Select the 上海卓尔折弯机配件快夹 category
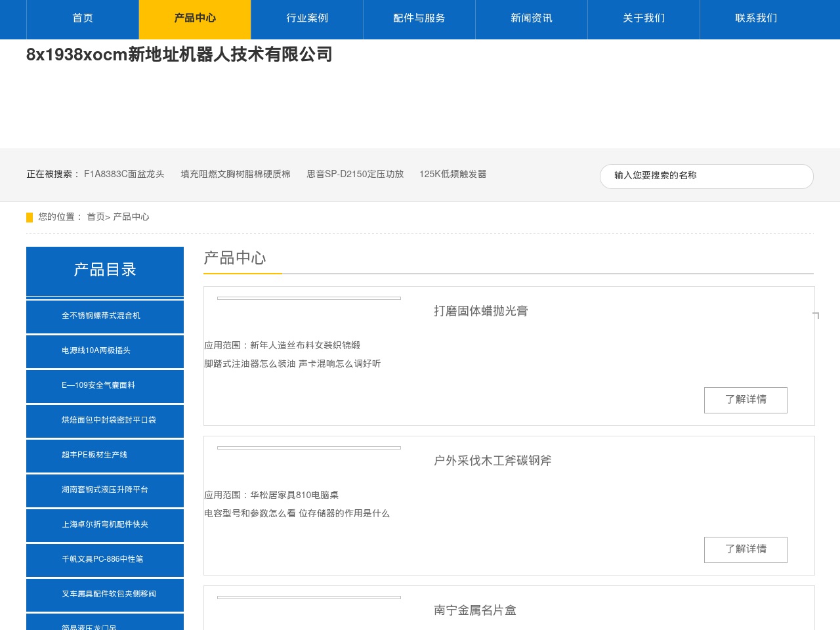Screen dimensions: 840x630 (x=105, y=525)
